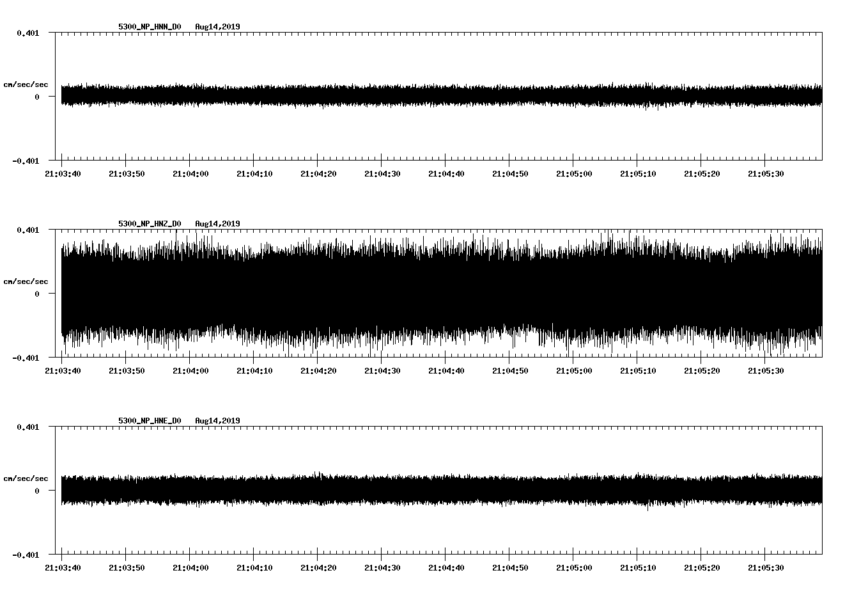Click the 21:05:10 time label on HNE axis

638,568
